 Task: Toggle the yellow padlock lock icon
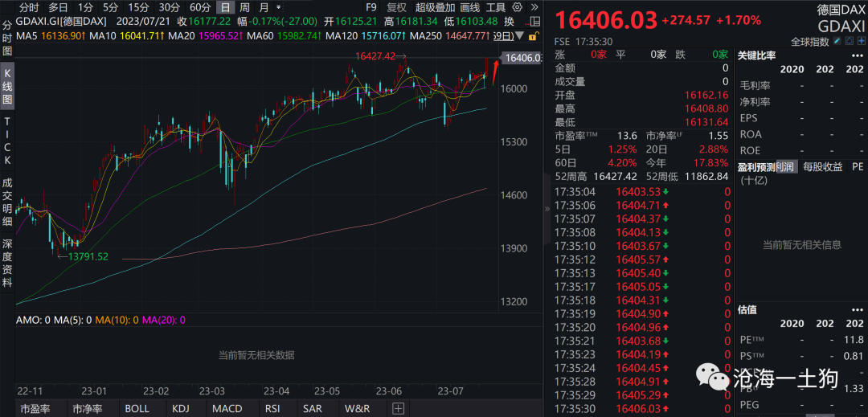click(533, 36)
